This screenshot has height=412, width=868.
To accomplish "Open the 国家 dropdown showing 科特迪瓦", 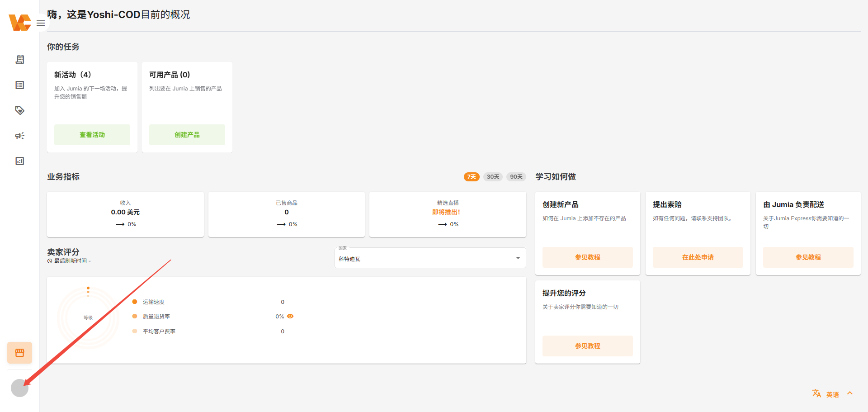I will [430, 258].
